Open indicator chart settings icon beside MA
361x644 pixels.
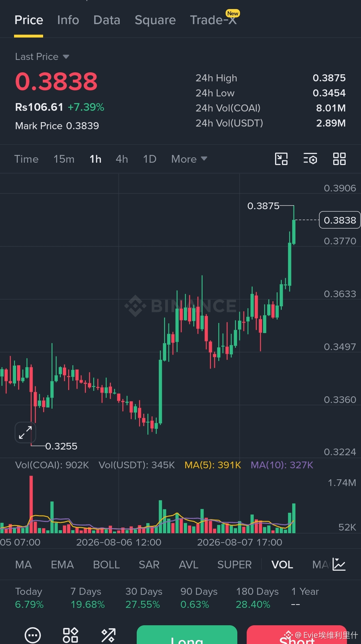pos(339,565)
